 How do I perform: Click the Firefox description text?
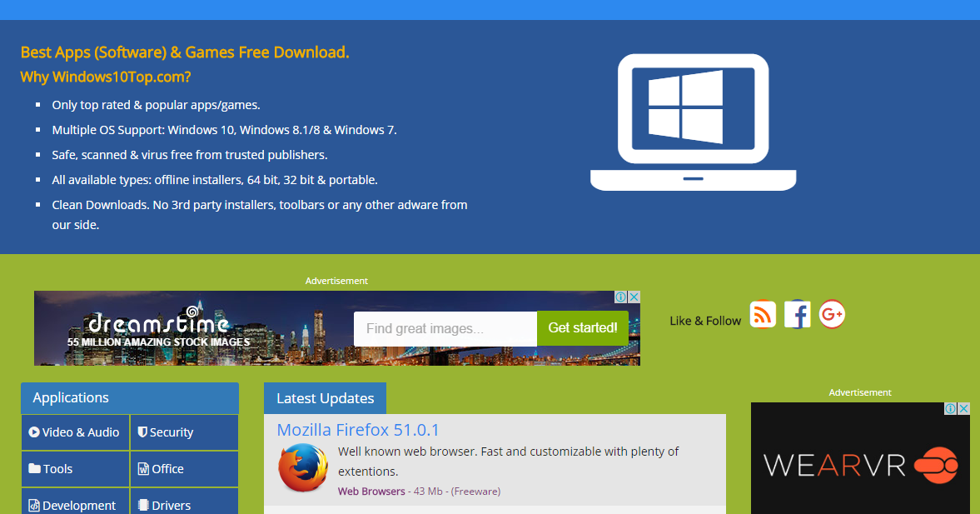[508, 462]
